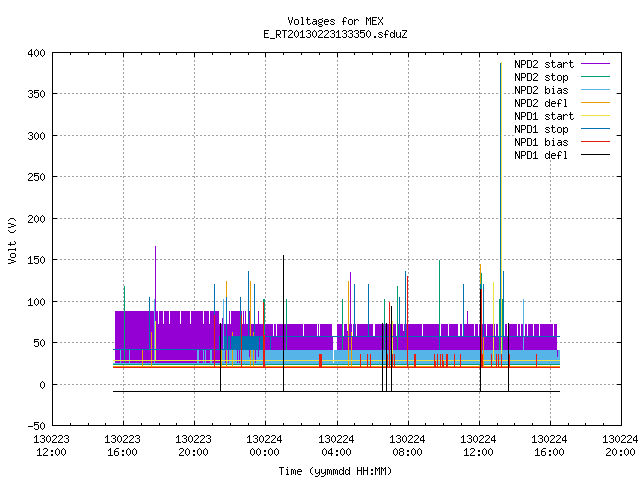The image size is (640, 480).
Task: Click the 'NPD1 stop' legend label
Action: pyautogui.click(x=541, y=129)
